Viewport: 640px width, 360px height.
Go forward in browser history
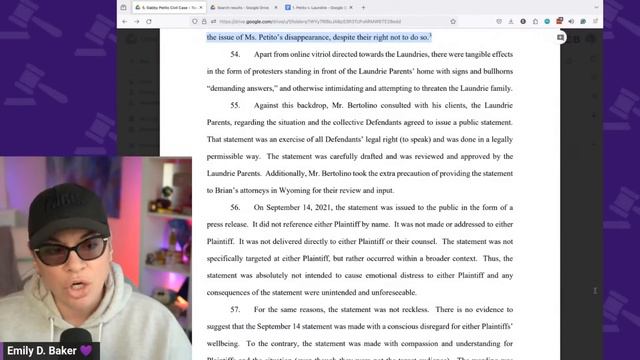coord(137,21)
